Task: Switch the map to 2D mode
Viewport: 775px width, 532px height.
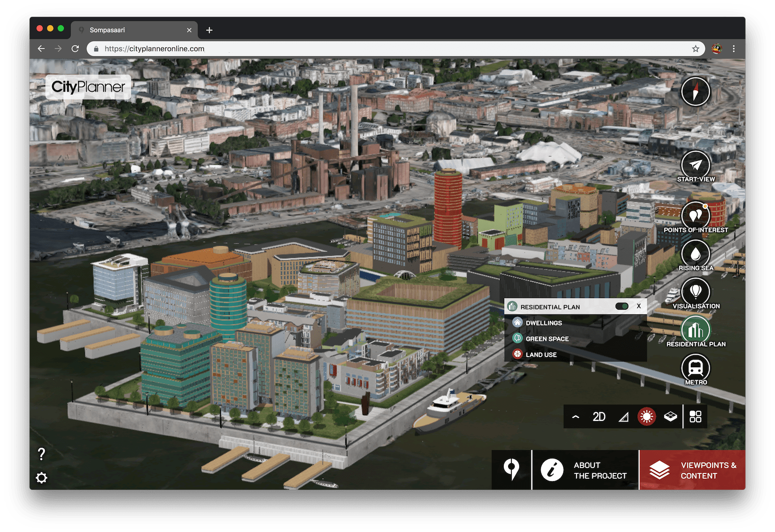Action: tap(599, 416)
